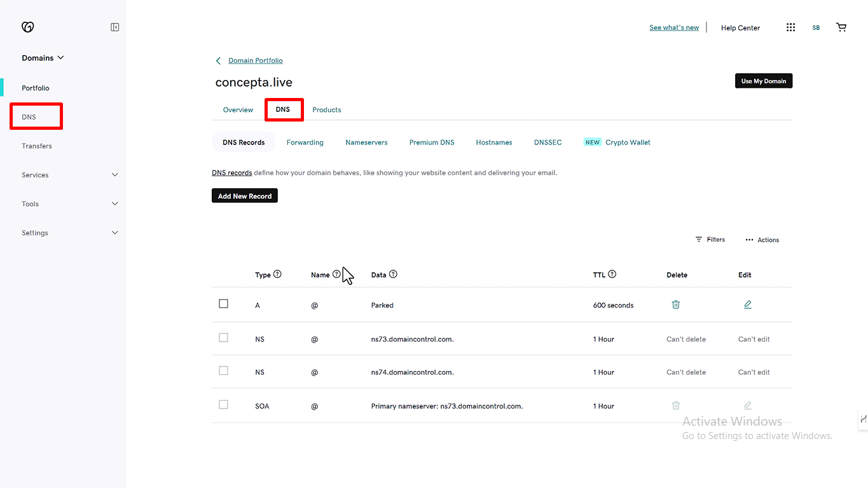Viewport: 868px width, 488px height.
Task: Click the Primary nameserver SOA data cell
Action: click(447, 406)
